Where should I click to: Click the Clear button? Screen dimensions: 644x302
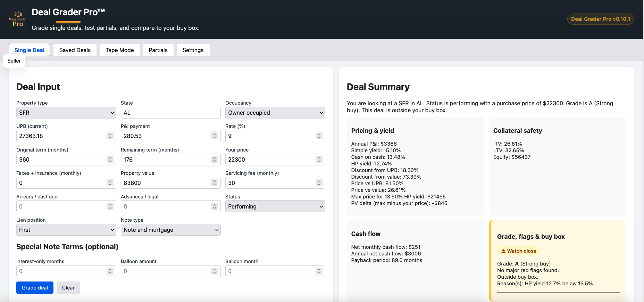[68, 288]
